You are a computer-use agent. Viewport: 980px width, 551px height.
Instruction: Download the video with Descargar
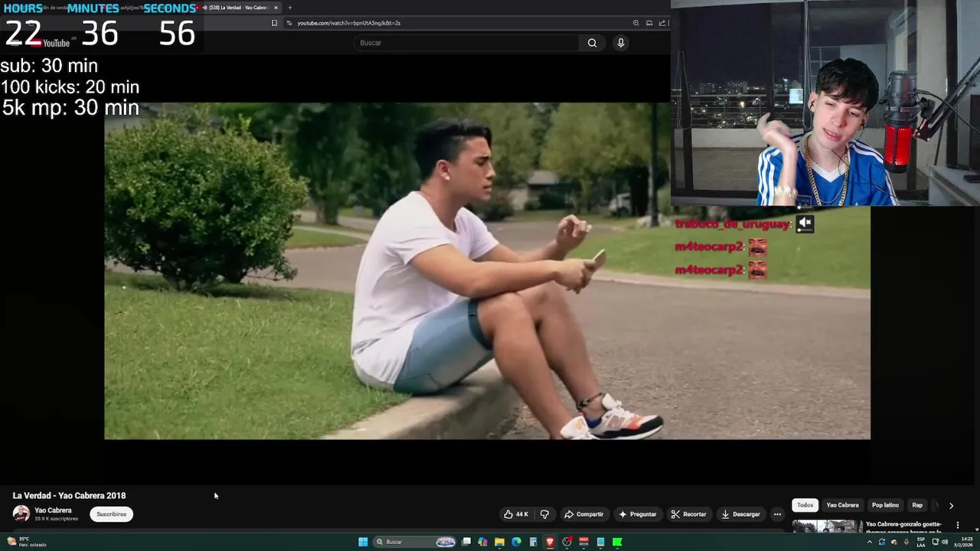[740, 514]
